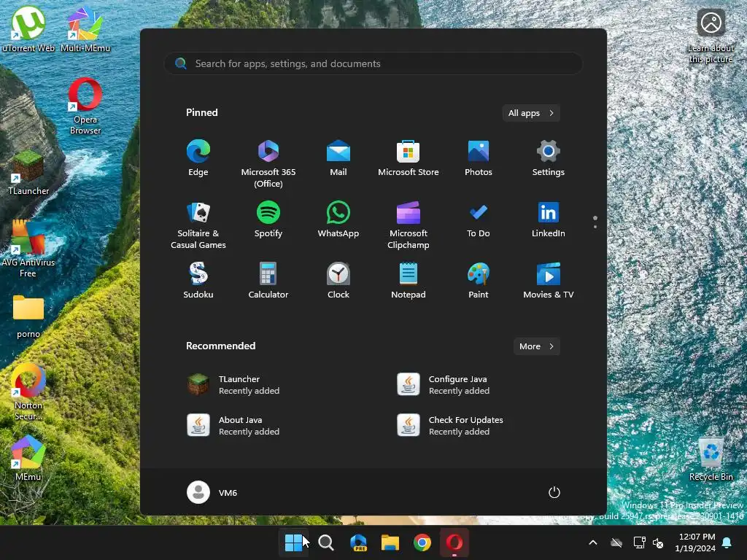Launch WhatsApp
Image resolution: width=747 pixels, height=560 pixels.
point(338,219)
